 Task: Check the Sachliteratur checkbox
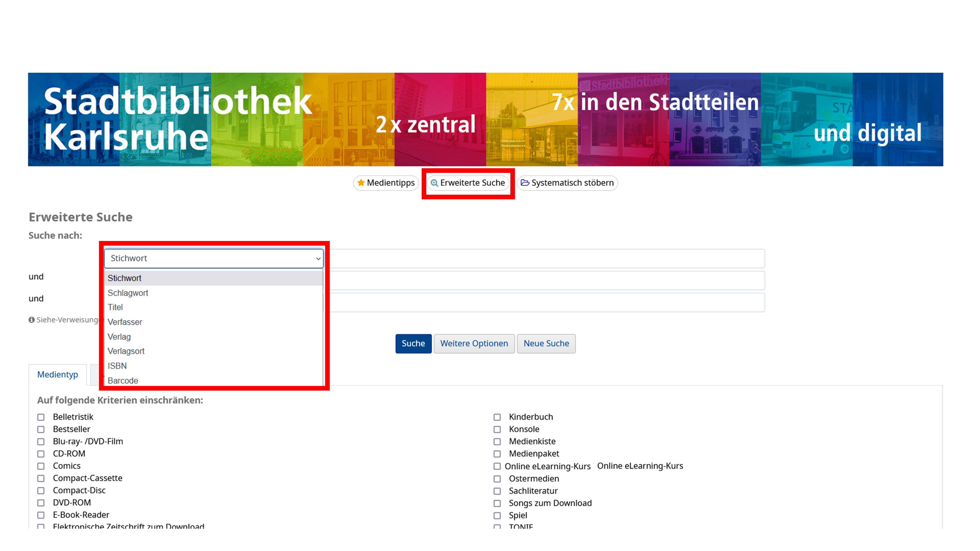(x=497, y=491)
